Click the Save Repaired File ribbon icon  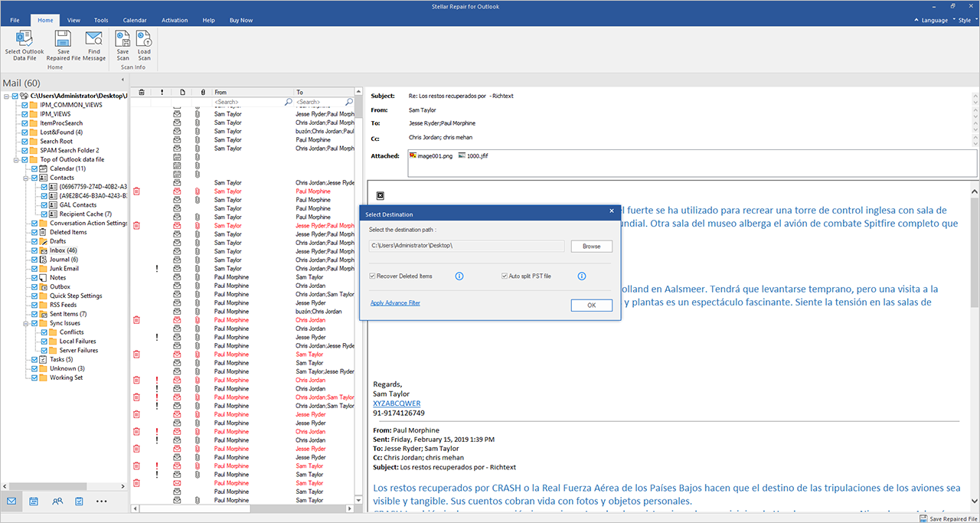click(x=64, y=39)
